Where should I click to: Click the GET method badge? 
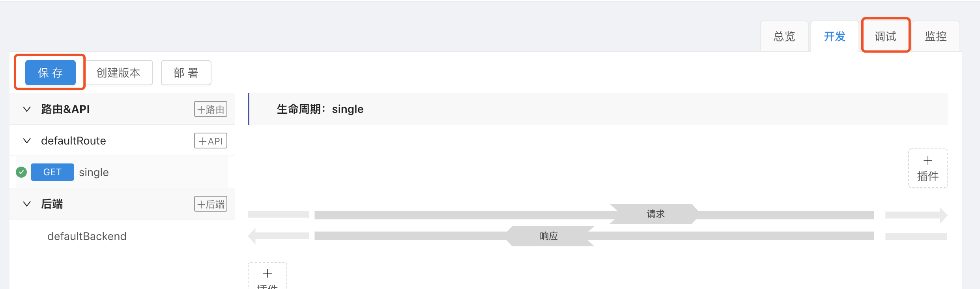pyautogui.click(x=52, y=172)
